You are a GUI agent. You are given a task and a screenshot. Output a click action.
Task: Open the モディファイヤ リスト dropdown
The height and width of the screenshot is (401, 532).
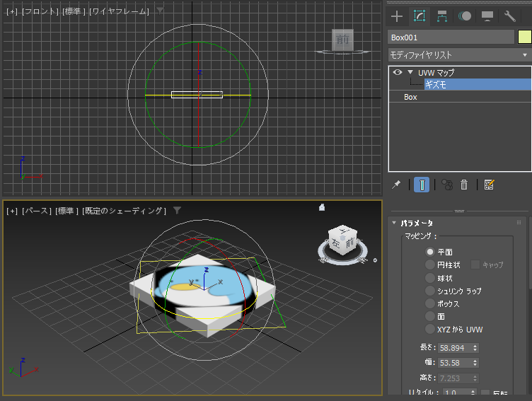(460, 55)
